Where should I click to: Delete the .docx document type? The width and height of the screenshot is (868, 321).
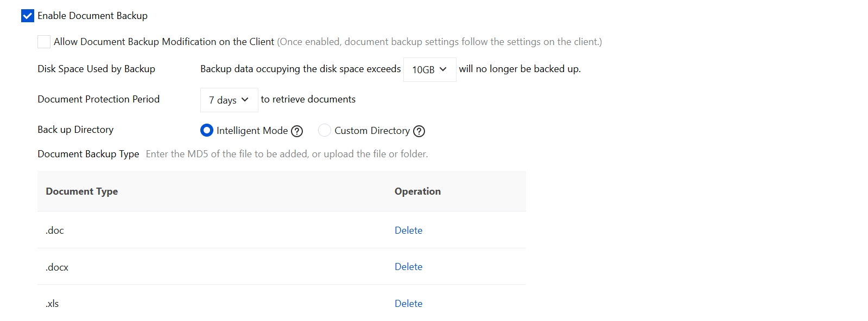tap(408, 267)
